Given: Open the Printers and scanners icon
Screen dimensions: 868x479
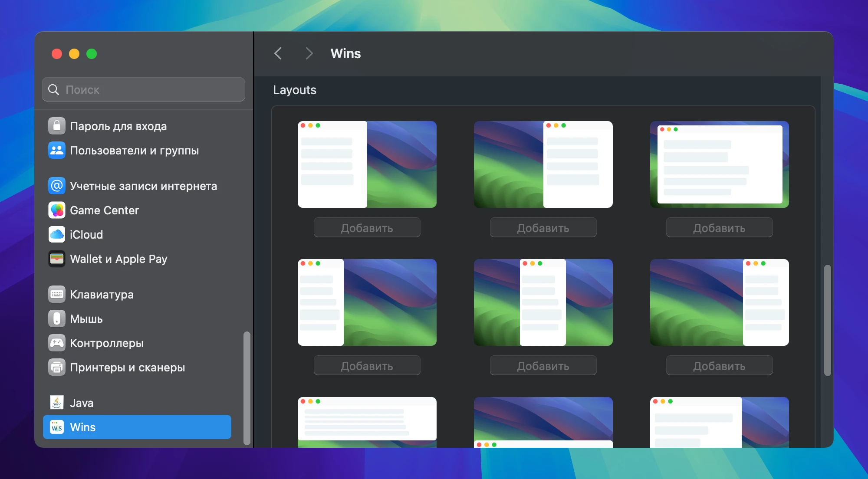Looking at the screenshot, I should [57, 367].
